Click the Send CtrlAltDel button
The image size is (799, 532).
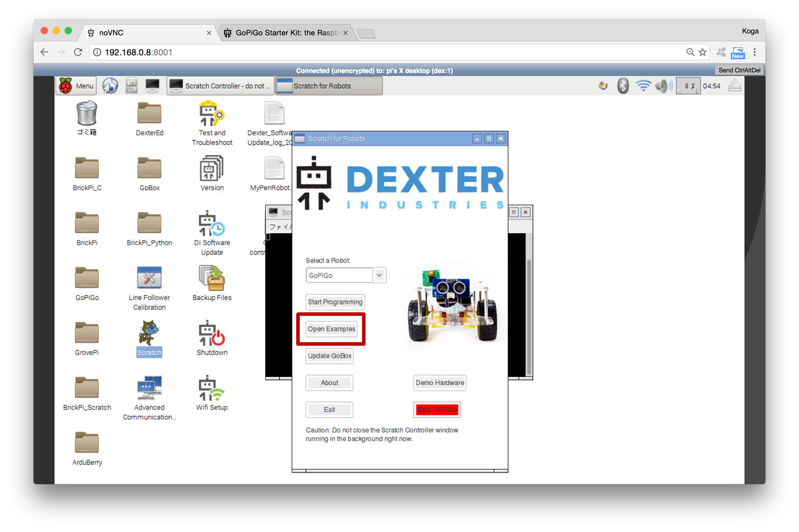[x=739, y=70]
